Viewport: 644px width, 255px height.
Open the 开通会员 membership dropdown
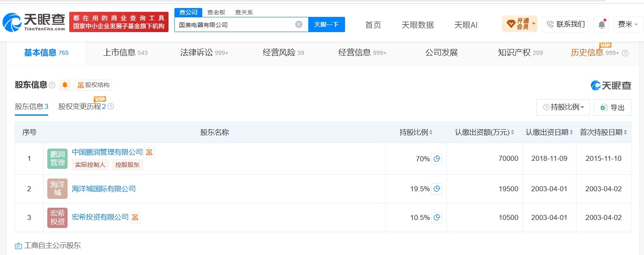pyautogui.click(x=520, y=24)
